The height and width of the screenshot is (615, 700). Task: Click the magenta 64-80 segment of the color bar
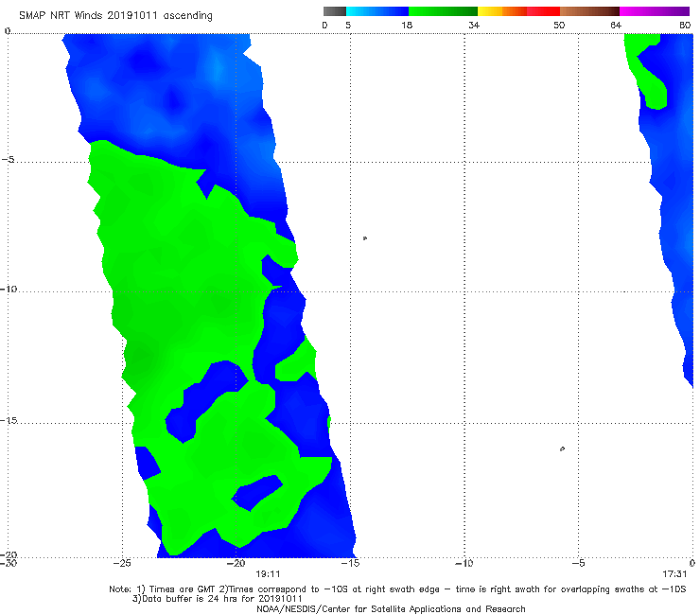click(x=655, y=11)
